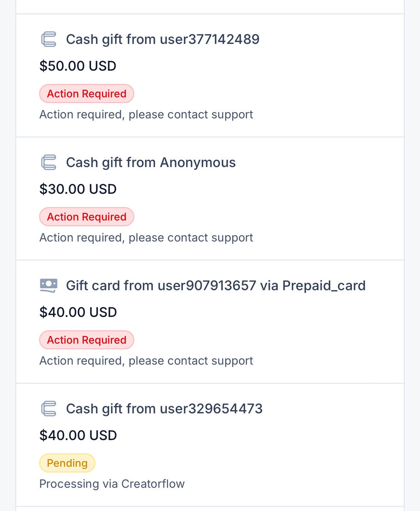The image size is (420, 511).
Task: Open Cash gift from Anonymous title
Action: 150,162
